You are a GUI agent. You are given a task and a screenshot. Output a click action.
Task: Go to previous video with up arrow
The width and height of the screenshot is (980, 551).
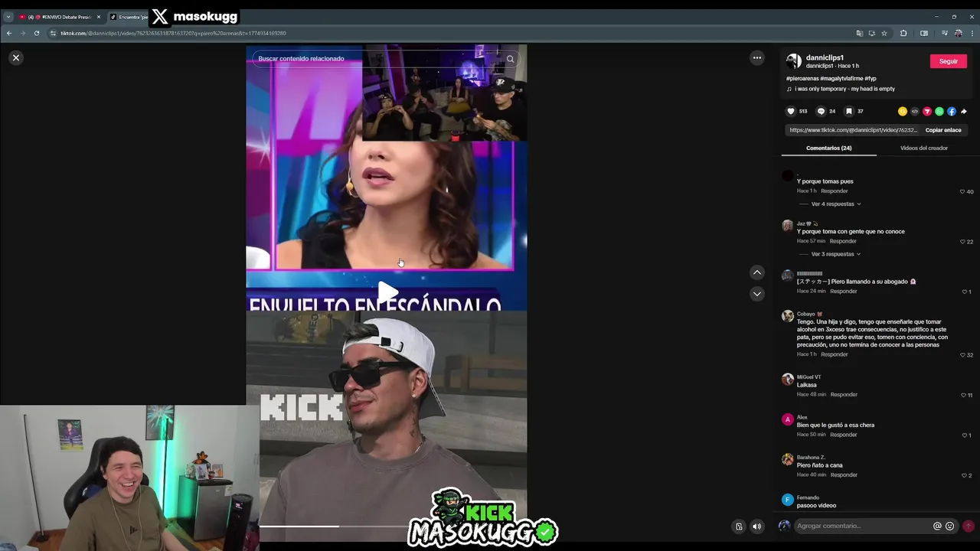pyautogui.click(x=756, y=272)
